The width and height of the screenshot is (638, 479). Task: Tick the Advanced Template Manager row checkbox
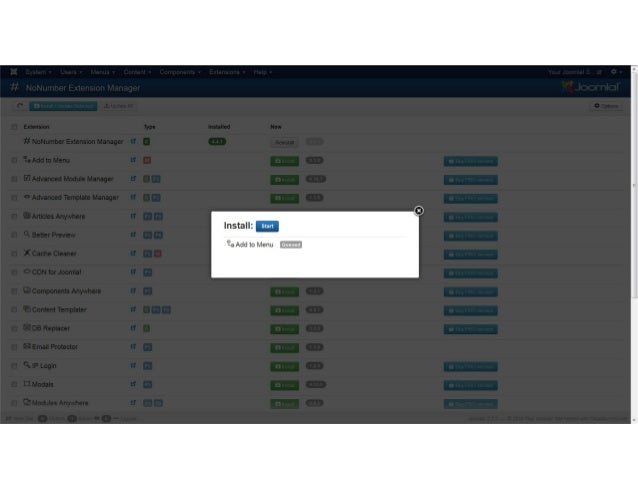[x=14, y=198]
